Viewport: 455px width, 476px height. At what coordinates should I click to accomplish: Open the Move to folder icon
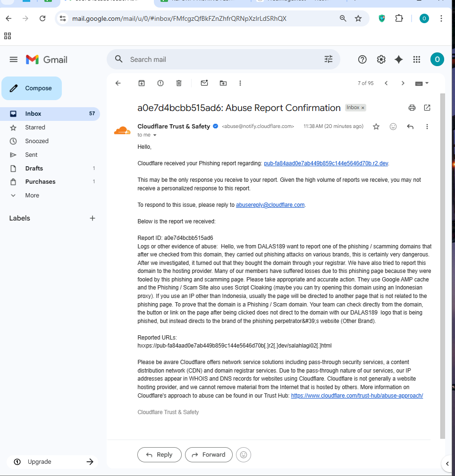coord(223,83)
